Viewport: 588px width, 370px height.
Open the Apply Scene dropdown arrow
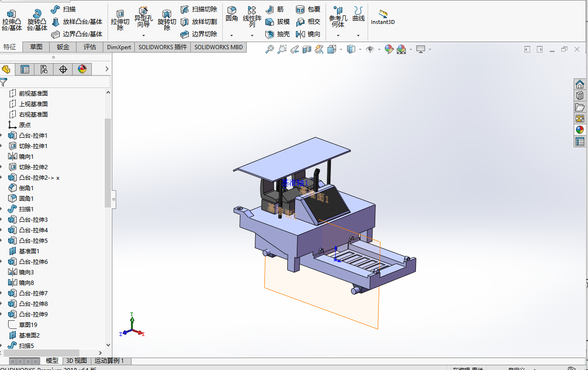click(x=411, y=49)
